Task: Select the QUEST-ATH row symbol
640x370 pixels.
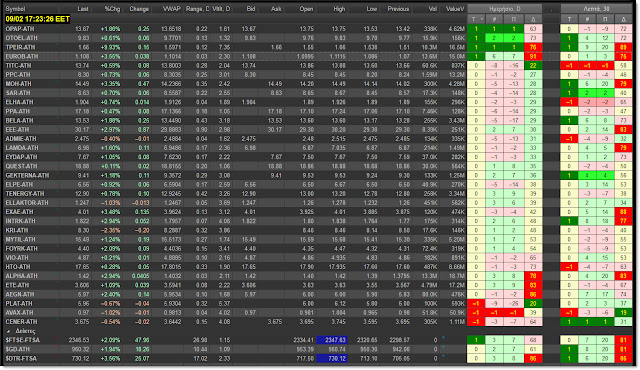Action: [x=21, y=166]
